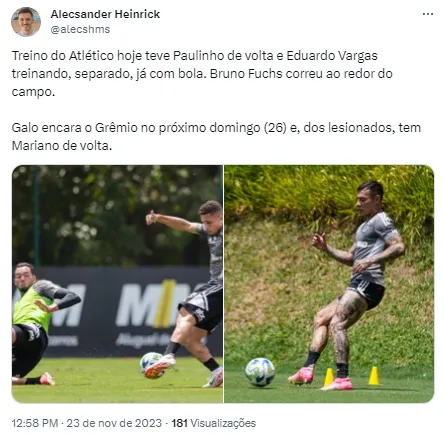Click the words Eduardo Vargas in the tweet
Image resolution: width=444 pixels, height=441 pixels.
(332, 55)
